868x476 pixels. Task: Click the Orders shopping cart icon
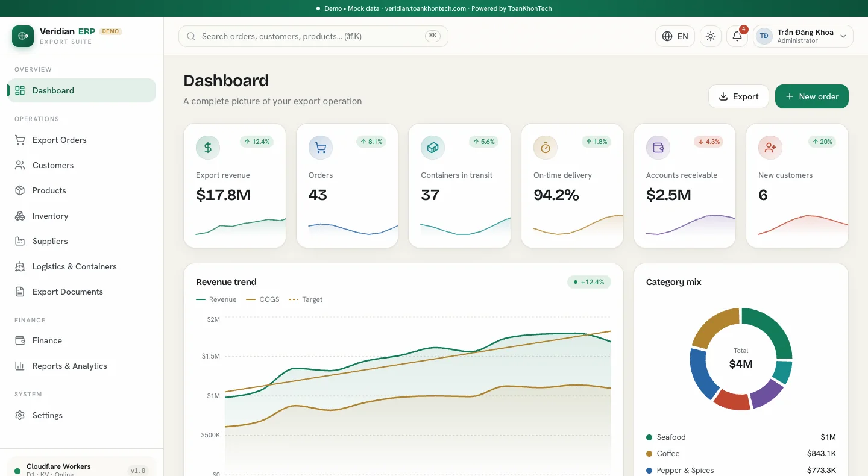click(321, 148)
